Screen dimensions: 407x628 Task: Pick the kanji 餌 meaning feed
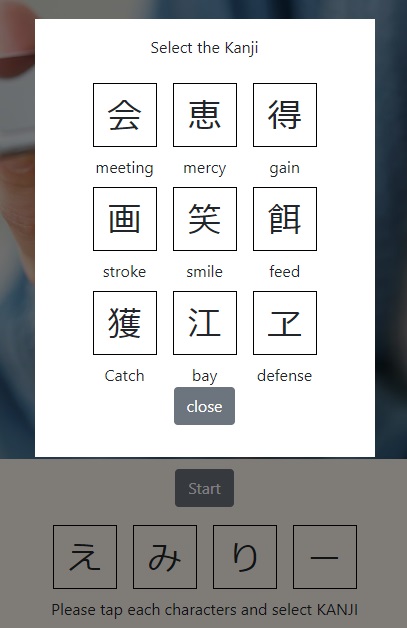tap(285, 219)
